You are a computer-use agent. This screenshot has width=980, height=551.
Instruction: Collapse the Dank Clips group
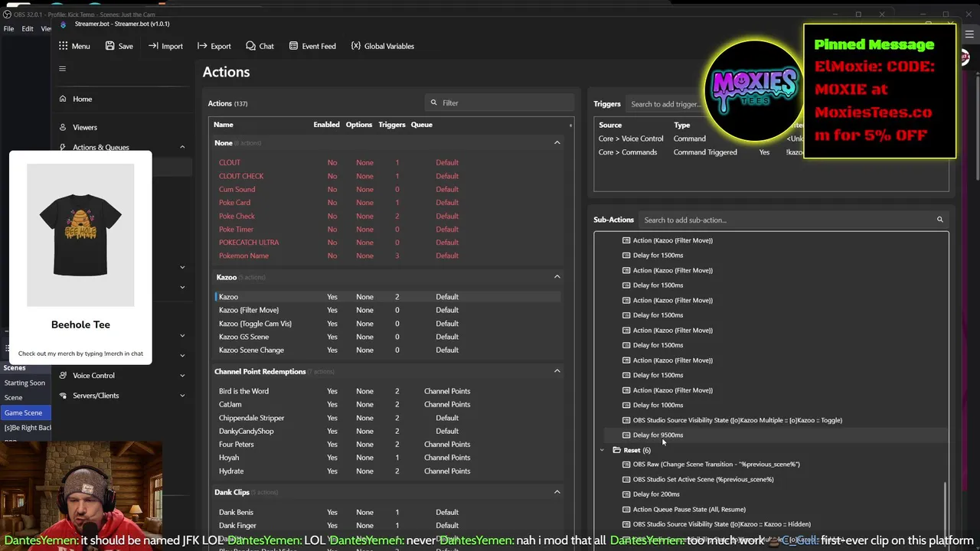click(557, 492)
